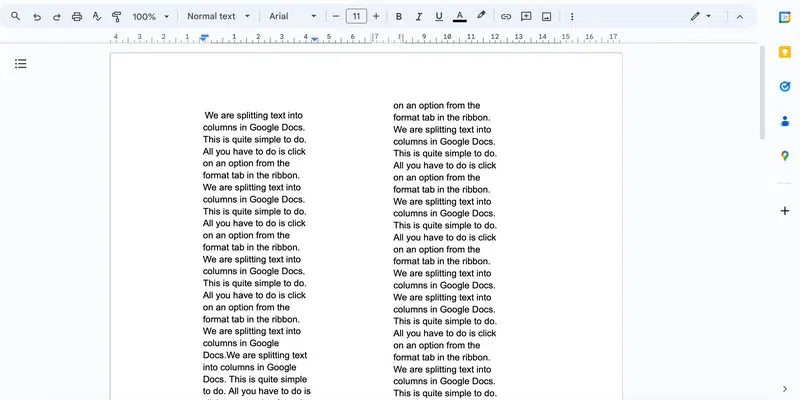
Task: Decrease font size with minus button
Action: point(336,16)
